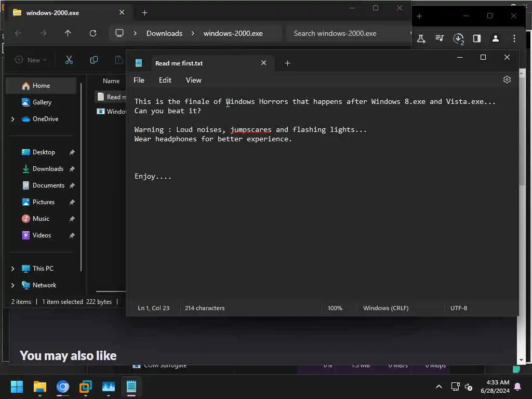Add a new File Explorer tab

tap(144, 13)
